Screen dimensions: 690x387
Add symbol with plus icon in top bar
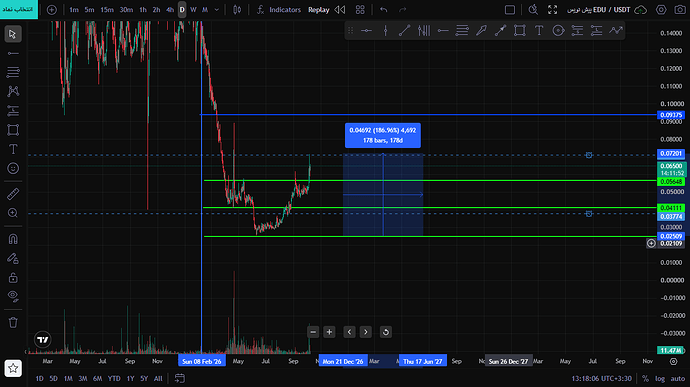click(51, 10)
